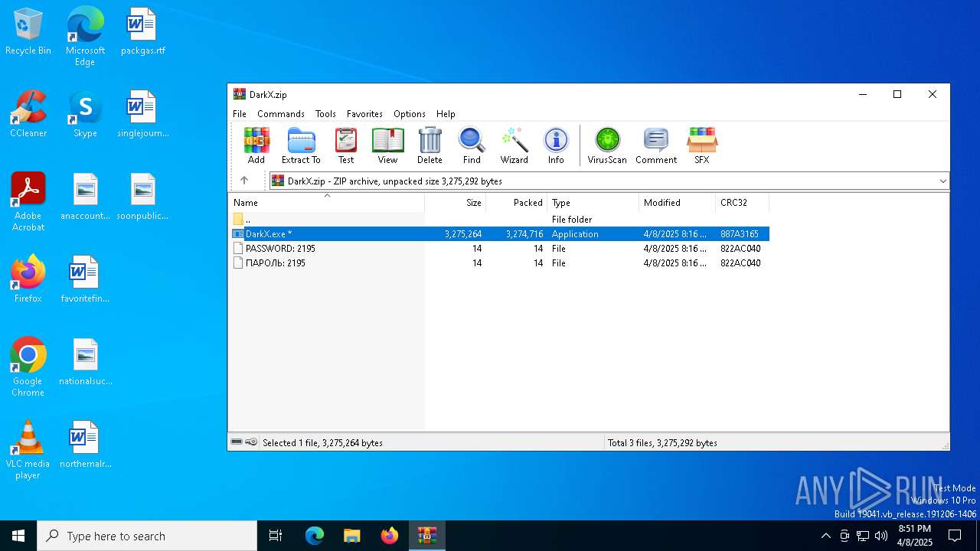Screen dimensions: 980x551
Task: Open the volume control in tray
Action: coord(881,536)
